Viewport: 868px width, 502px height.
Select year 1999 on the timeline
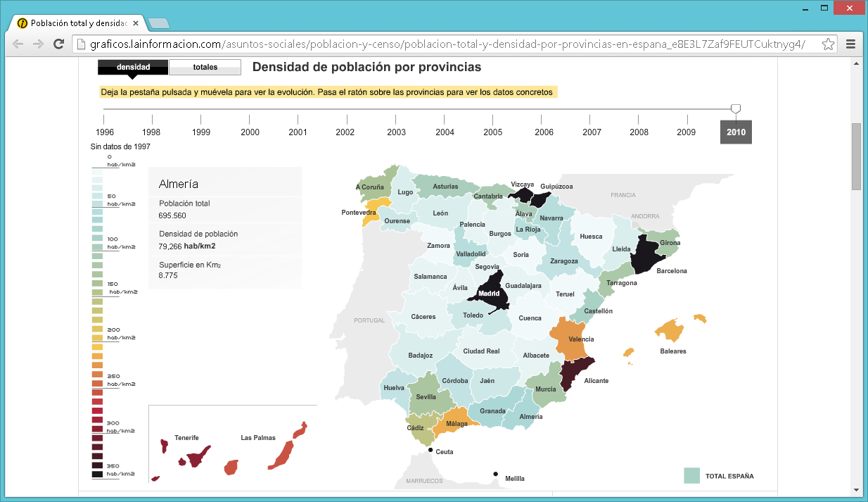(x=201, y=132)
